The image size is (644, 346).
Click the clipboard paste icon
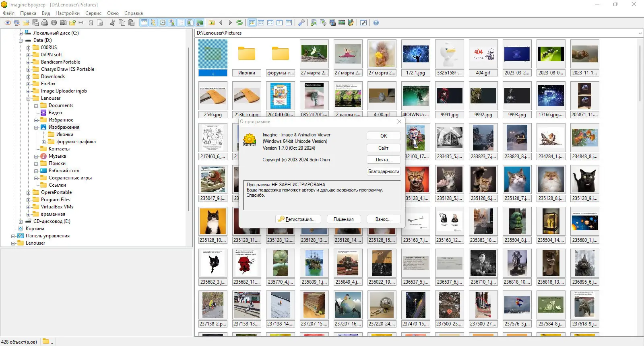click(131, 23)
